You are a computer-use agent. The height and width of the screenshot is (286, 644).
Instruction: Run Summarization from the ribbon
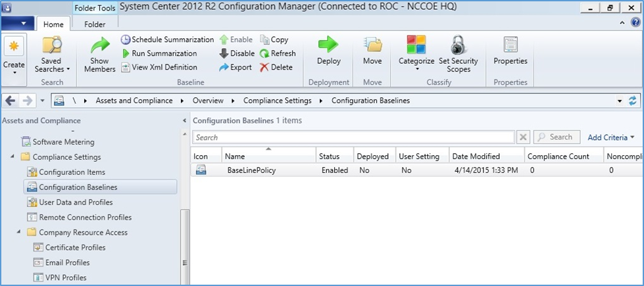[x=159, y=53]
